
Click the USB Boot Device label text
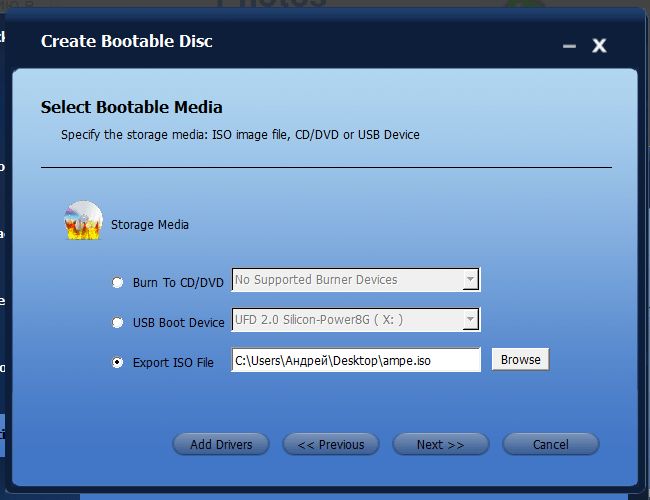179,322
